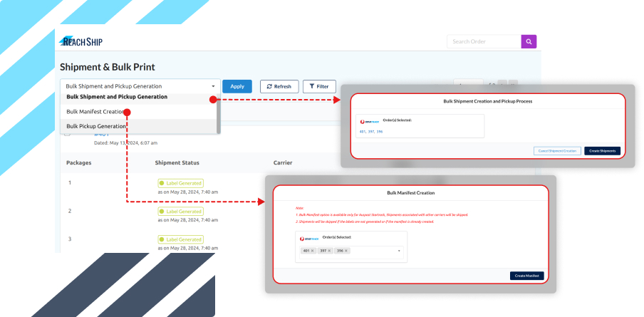Screen dimensions: 644x317
Task: Remove order 401 chip in Bulk Manifest dialog
Action: (313, 251)
